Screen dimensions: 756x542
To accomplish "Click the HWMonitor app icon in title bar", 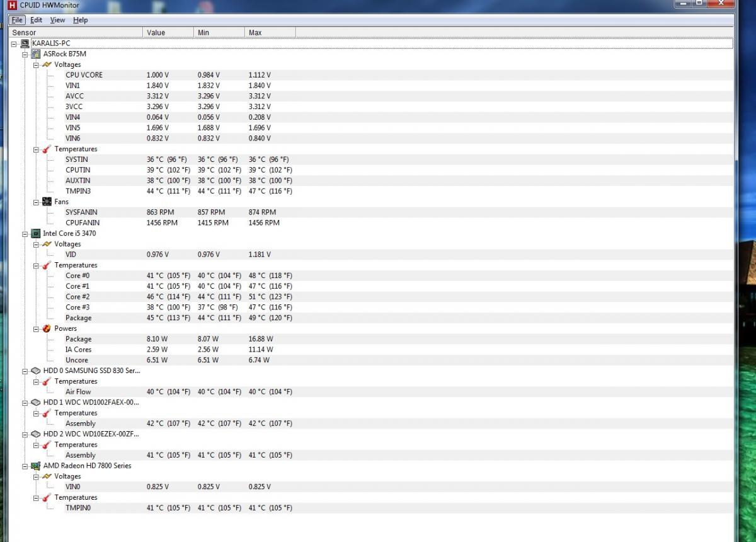I will pyautogui.click(x=12, y=6).
